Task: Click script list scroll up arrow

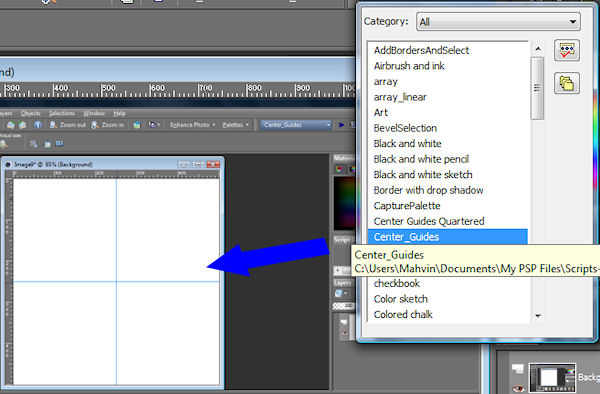Action: click(x=538, y=49)
